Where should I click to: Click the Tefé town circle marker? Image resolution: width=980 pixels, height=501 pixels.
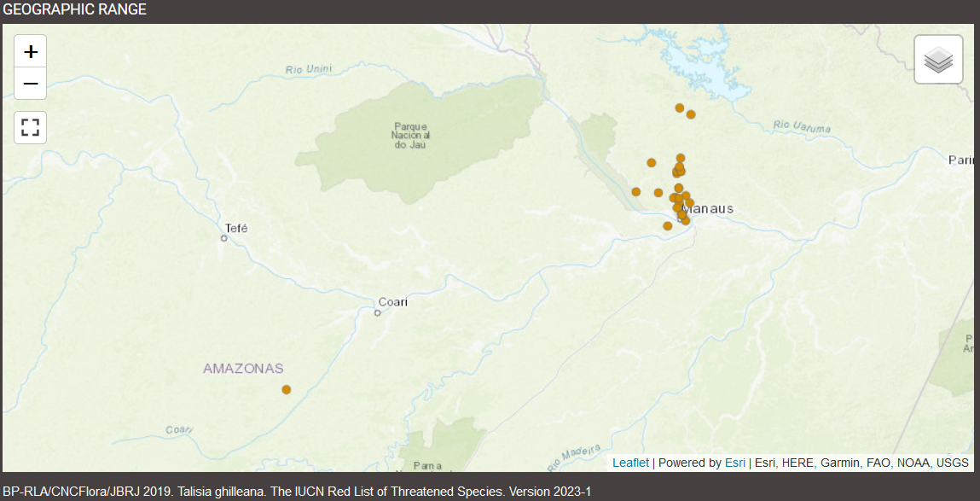point(224,239)
